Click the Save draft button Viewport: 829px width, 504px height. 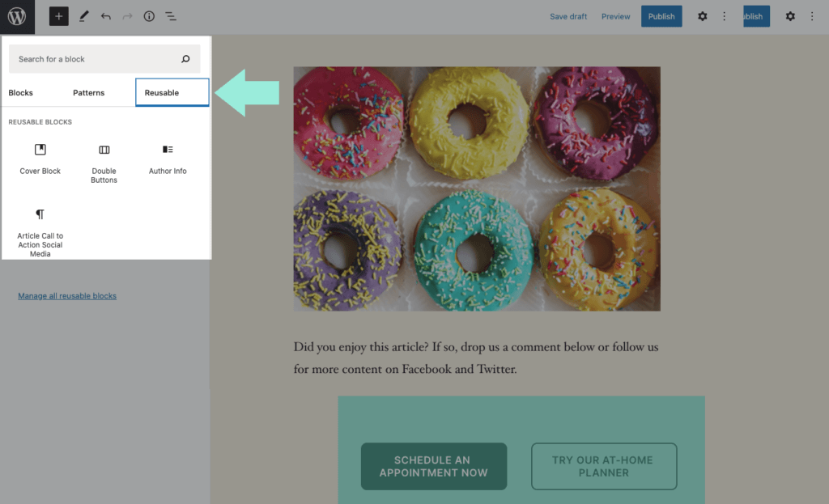pyautogui.click(x=568, y=16)
